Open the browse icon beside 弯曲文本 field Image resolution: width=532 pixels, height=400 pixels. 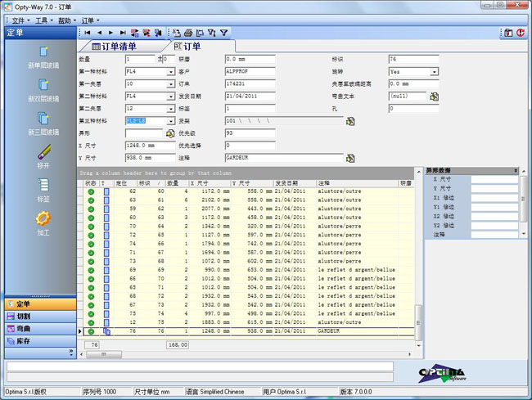click(434, 97)
